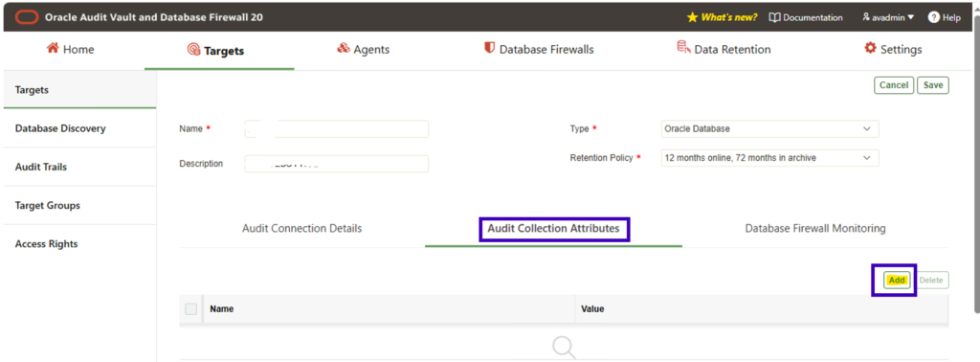This screenshot has height=362, width=980.
Task: Click the Oracle logo icon
Action: pos(27,17)
